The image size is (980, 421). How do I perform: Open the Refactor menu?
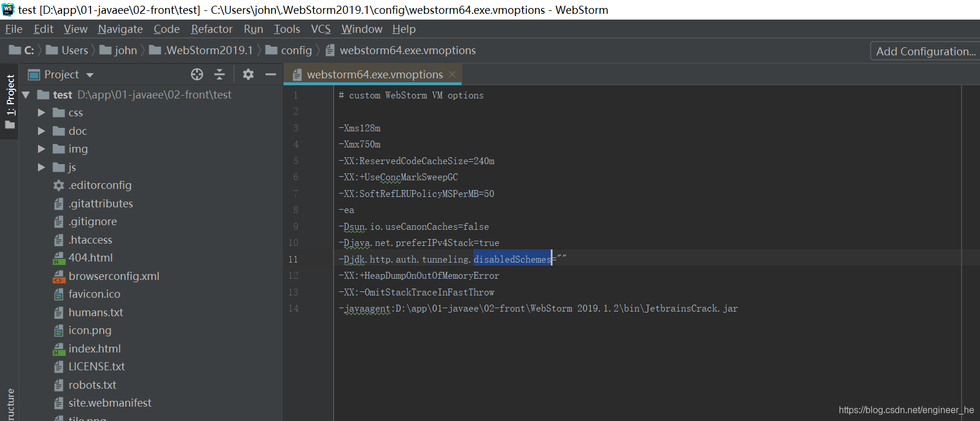pos(212,29)
